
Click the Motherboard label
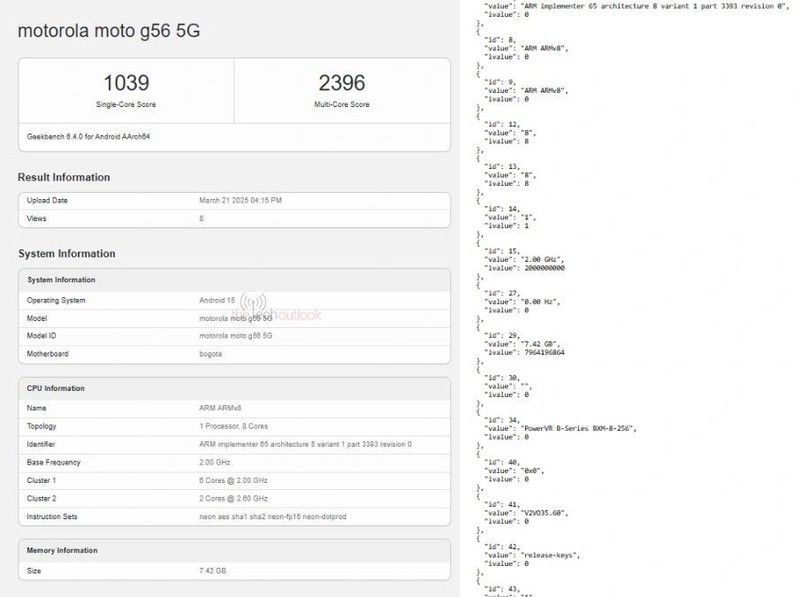point(47,354)
